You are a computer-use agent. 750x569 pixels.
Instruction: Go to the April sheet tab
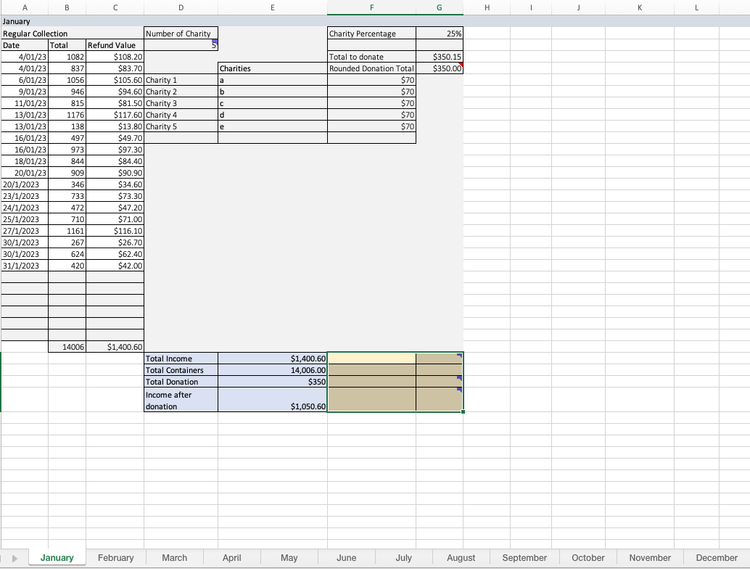coord(232,558)
